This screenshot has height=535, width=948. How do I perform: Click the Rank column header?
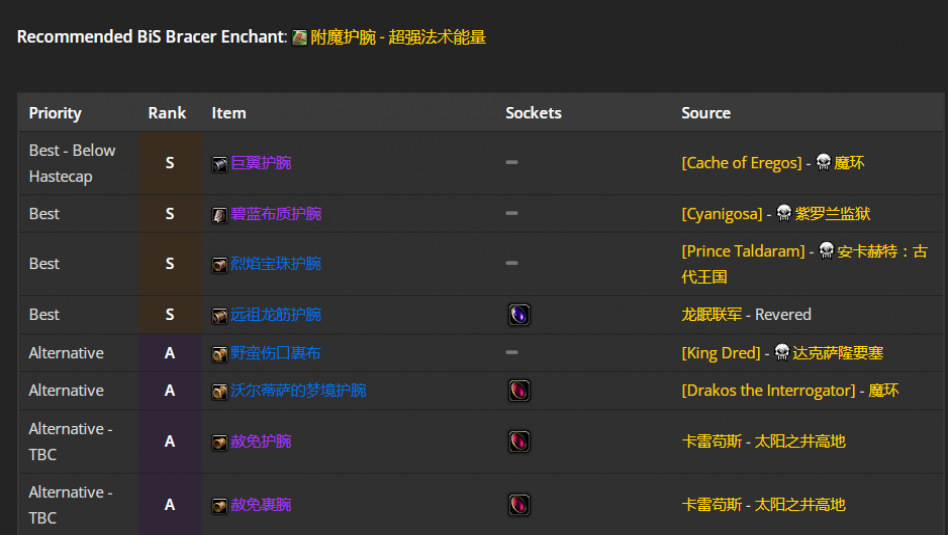[167, 113]
